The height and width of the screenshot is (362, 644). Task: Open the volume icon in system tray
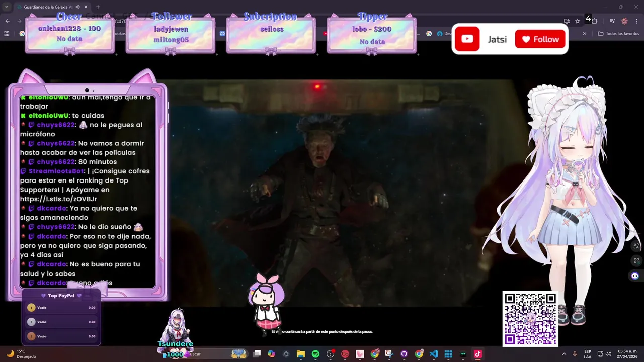click(x=608, y=354)
